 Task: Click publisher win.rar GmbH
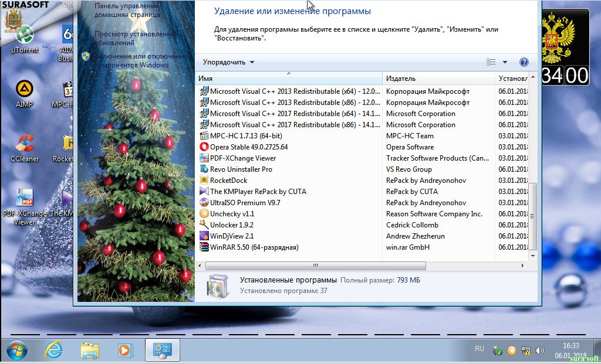coord(407,247)
